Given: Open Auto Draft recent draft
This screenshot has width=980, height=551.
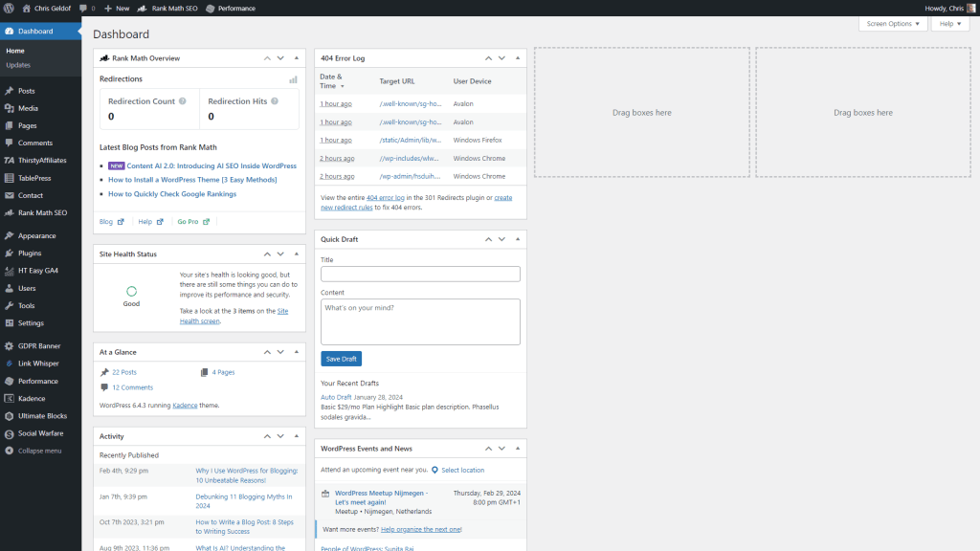Looking at the screenshot, I should point(336,397).
